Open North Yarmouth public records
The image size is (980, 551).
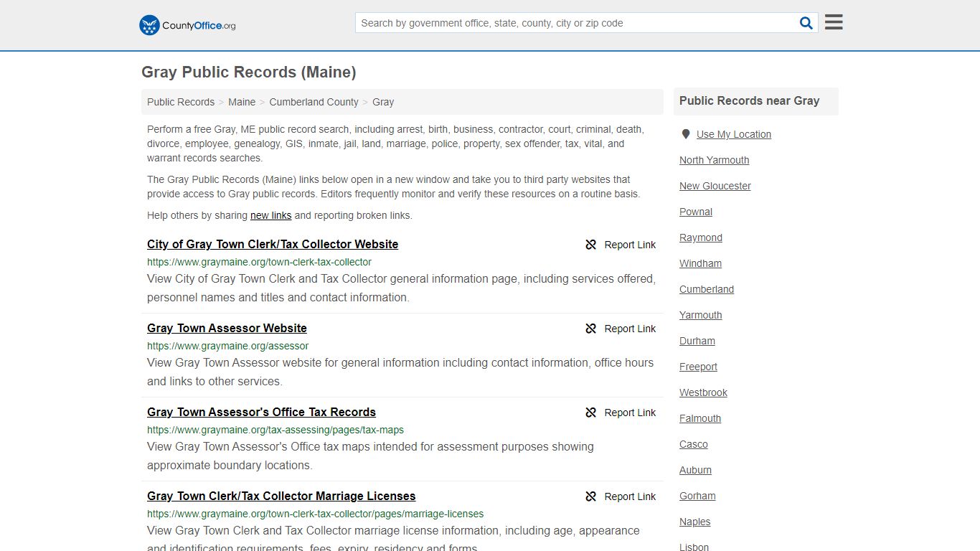[714, 160]
